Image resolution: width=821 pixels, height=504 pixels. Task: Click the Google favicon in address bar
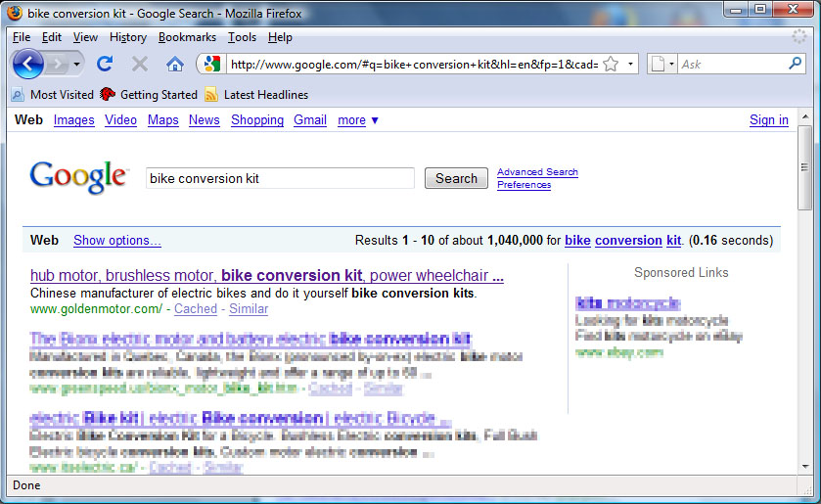pyautogui.click(x=211, y=64)
